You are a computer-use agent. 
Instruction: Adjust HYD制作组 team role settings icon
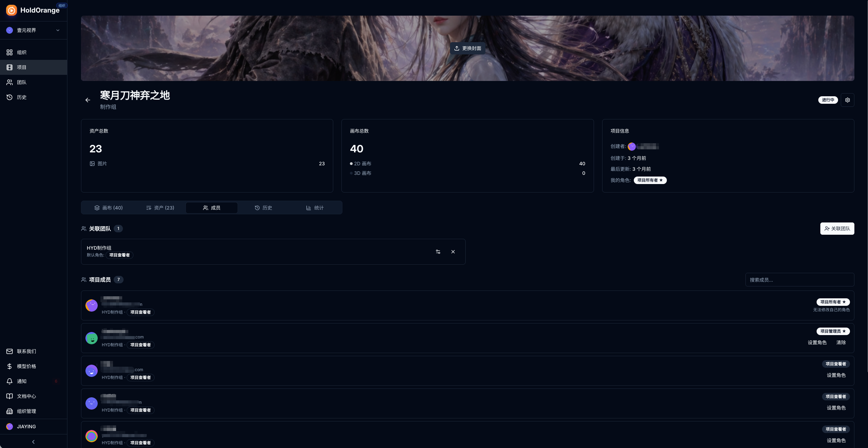coord(438,252)
